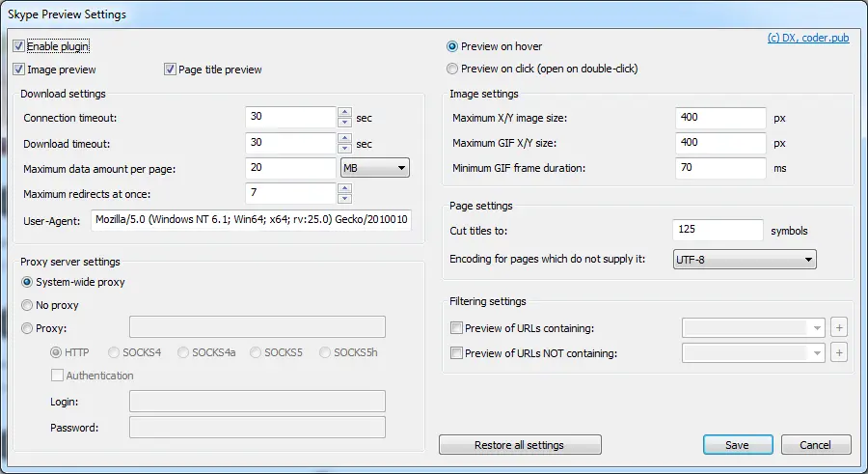Choose the No proxy radio option
Screen dimensions: 868x474
tap(27, 305)
